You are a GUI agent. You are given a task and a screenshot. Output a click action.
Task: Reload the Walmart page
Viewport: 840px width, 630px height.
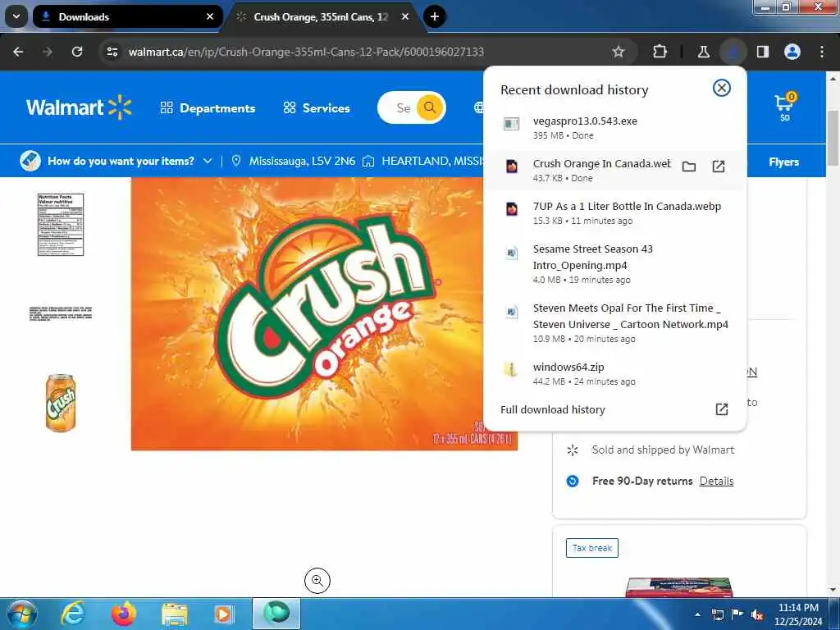click(x=77, y=52)
